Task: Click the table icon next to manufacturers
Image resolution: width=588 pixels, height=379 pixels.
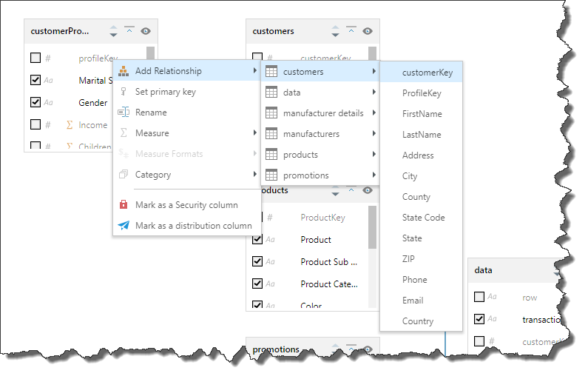Action: pos(271,134)
